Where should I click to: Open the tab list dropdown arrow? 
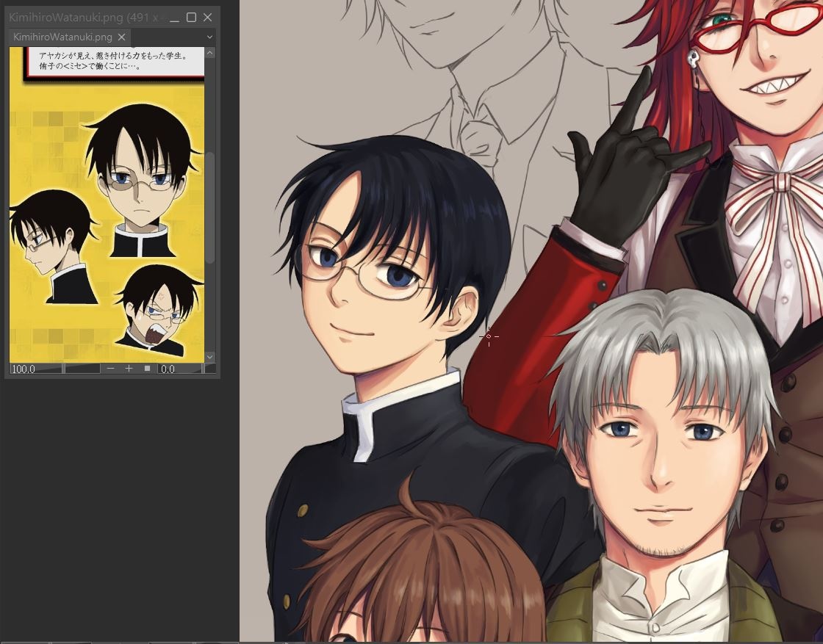pos(209,37)
